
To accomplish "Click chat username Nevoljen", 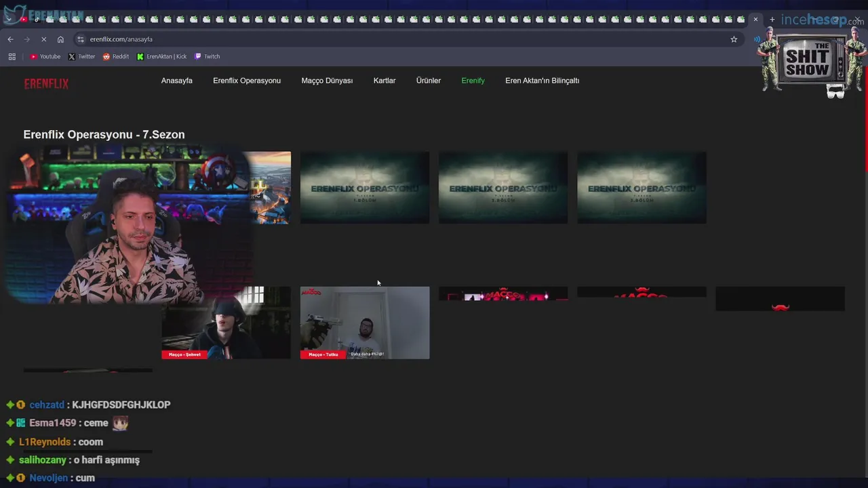I will click(x=49, y=478).
